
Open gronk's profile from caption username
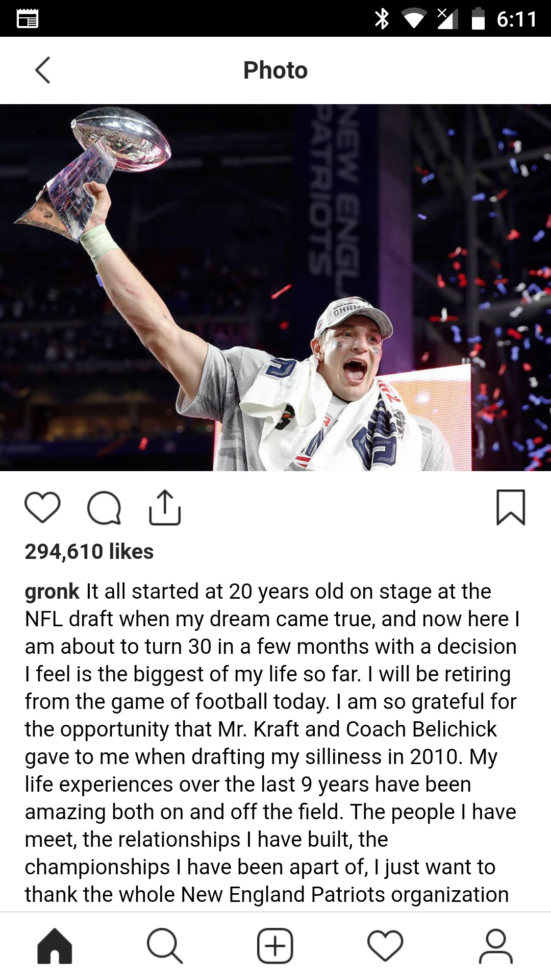tap(52, 592)
